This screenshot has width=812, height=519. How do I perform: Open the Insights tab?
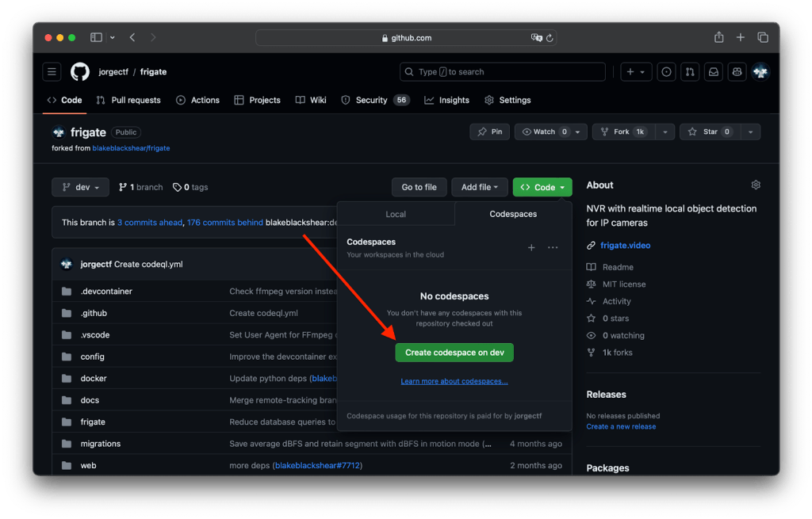point(447,101)
